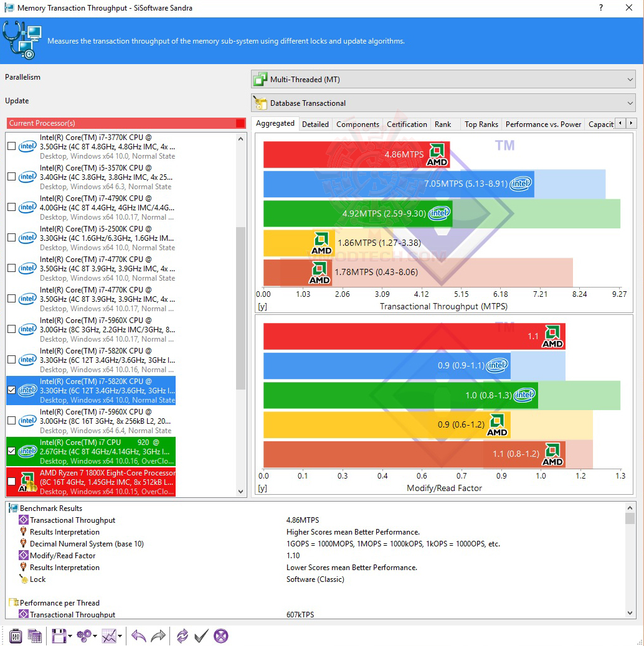Click the tab strip scroll-right arrow

click(630, 123)
